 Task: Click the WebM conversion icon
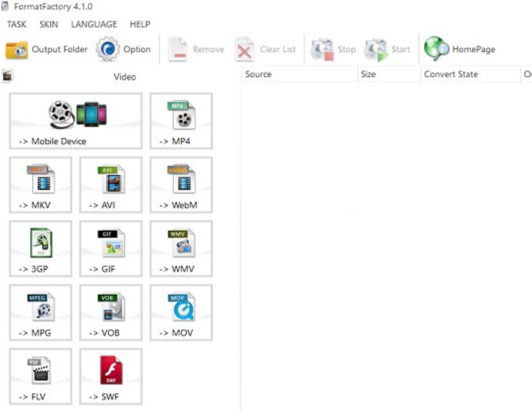click(181, 180)
